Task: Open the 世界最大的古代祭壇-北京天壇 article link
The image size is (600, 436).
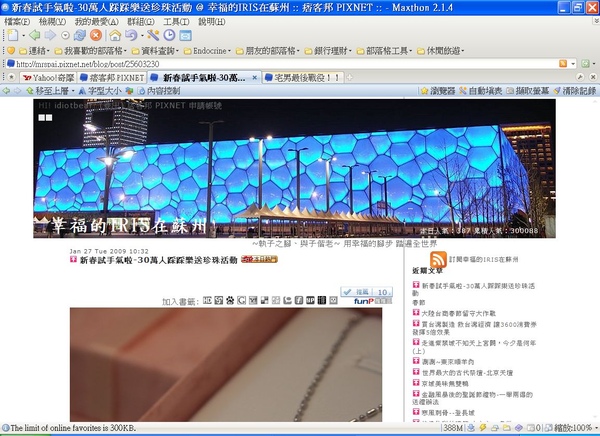Action: pos(467,372)
